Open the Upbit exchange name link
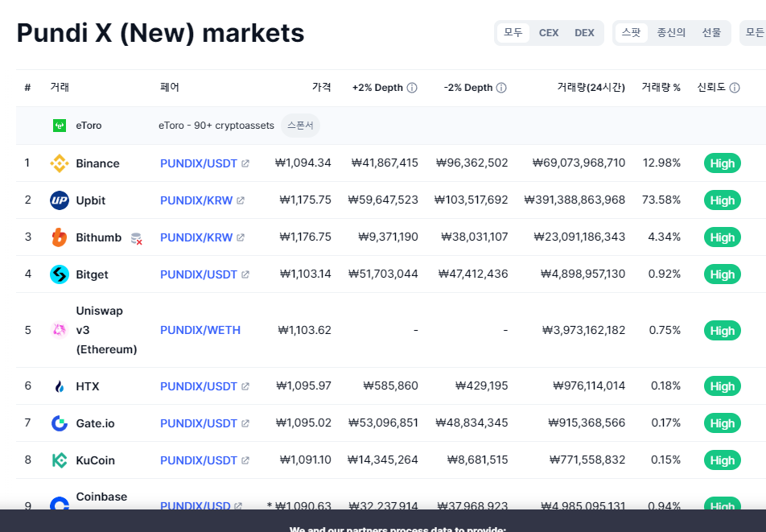Viewport: 766px width, 532px height. [x=91, y=200]
